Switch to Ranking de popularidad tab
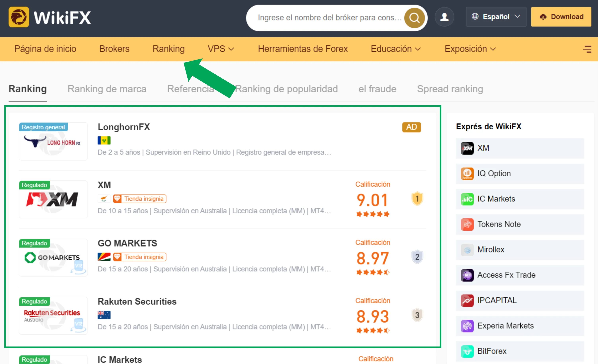 pos(287,89)
